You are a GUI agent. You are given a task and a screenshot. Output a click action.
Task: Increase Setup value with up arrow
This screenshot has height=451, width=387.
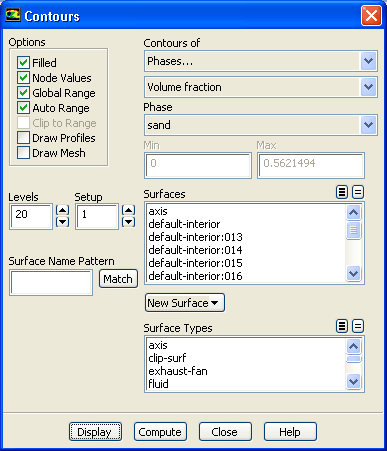tap(128, 210)
